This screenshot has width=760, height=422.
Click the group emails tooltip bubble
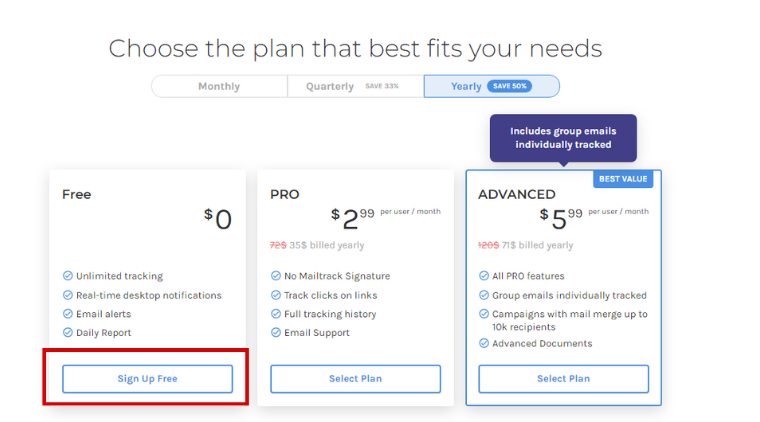562,138
